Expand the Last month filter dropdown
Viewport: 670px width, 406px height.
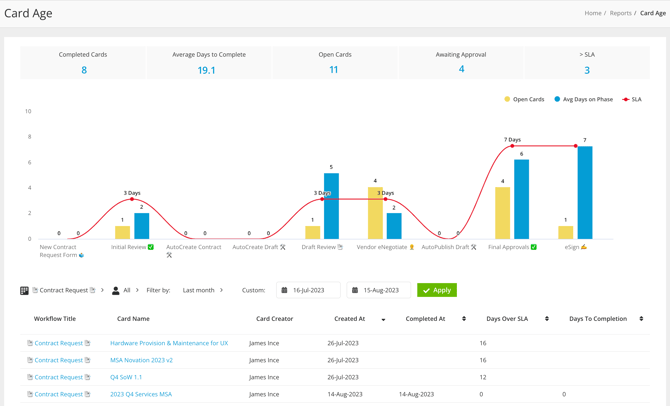coord(202,291)
